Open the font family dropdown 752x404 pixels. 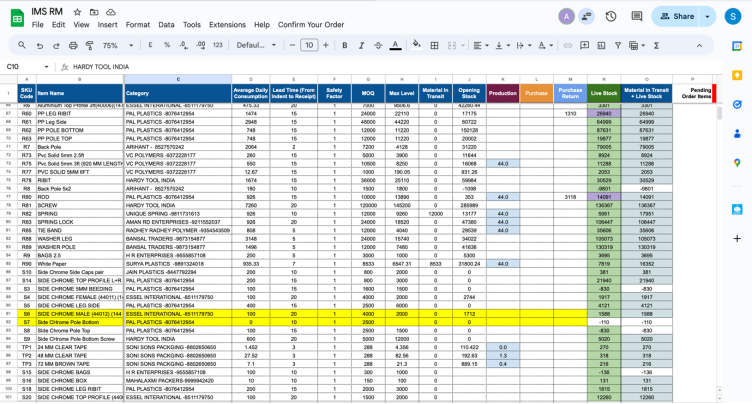tap(256, 45)
